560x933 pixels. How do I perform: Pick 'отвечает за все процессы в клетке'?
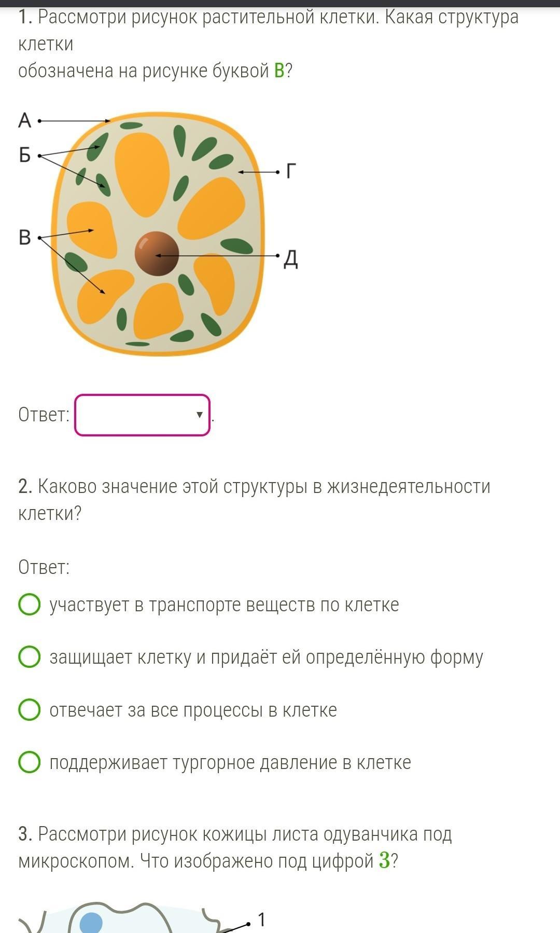click(30, 709)
